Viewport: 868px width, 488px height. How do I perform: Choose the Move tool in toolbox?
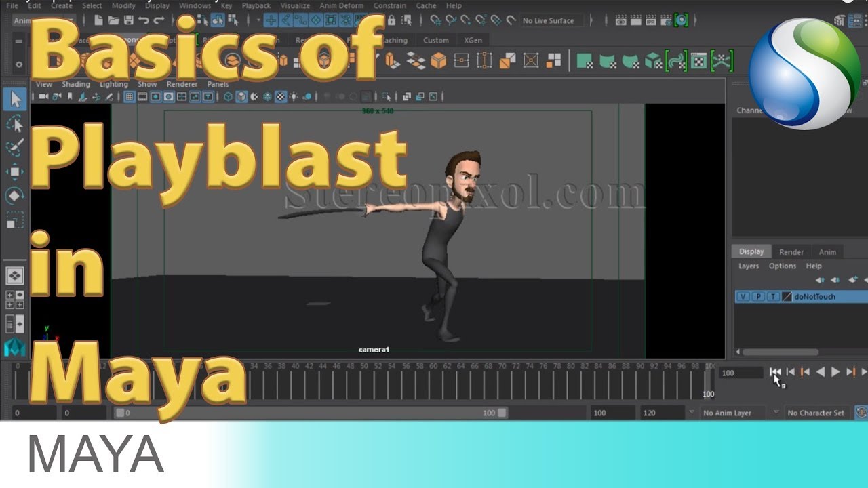(x=15, y=171)
